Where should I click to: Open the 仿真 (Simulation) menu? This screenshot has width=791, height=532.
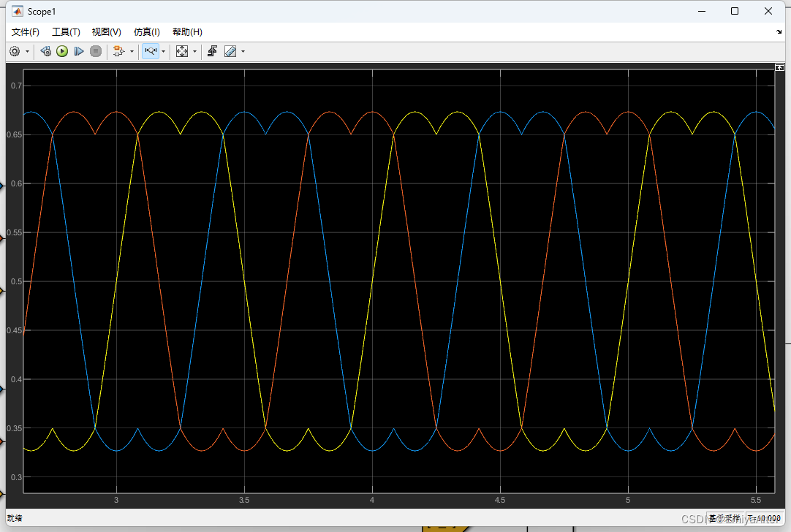coord(146,31)
